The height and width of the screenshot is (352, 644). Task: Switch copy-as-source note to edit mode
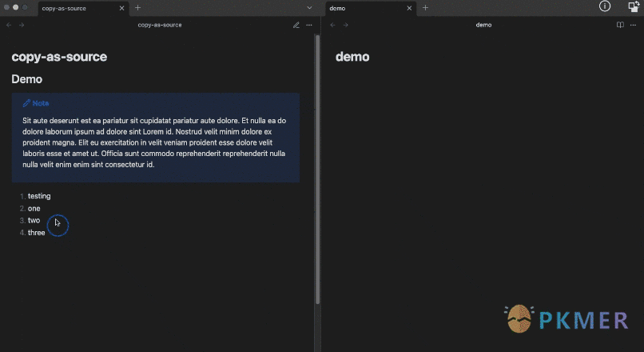click(x=296, y=25)
